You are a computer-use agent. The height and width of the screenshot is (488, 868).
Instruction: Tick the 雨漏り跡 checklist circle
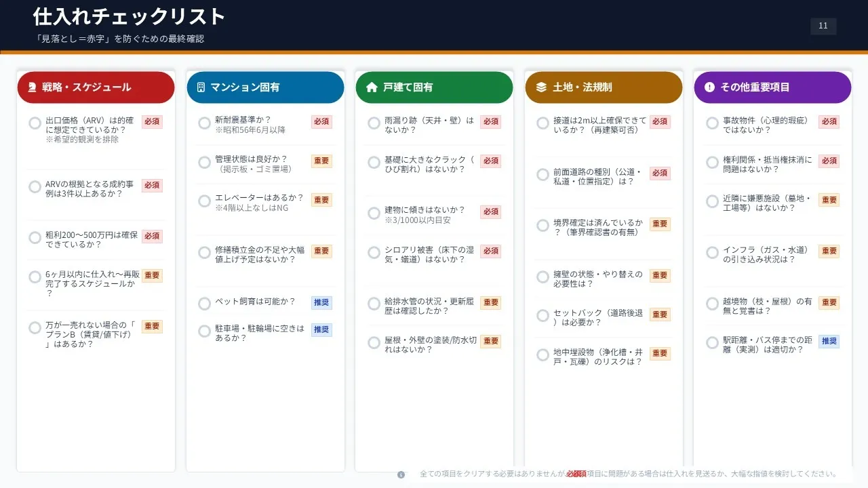374,123
